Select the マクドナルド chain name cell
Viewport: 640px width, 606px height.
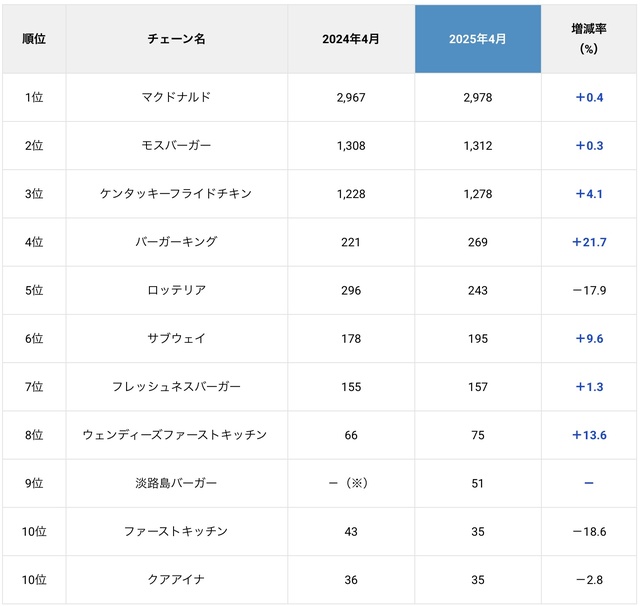176,98
